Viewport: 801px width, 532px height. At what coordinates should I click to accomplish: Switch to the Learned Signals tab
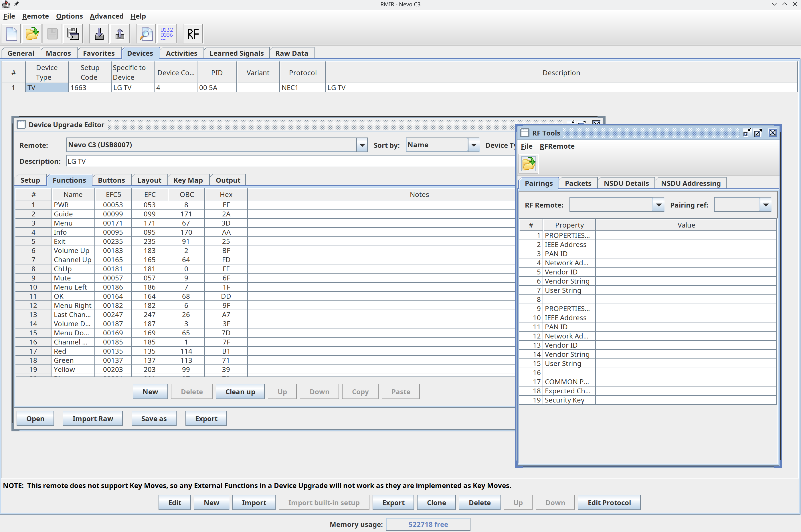(x=236, y=53)
